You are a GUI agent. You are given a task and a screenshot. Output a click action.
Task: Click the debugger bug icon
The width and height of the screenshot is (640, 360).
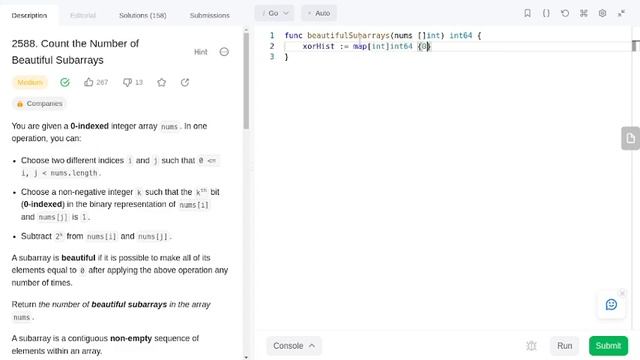pos(531,346)
